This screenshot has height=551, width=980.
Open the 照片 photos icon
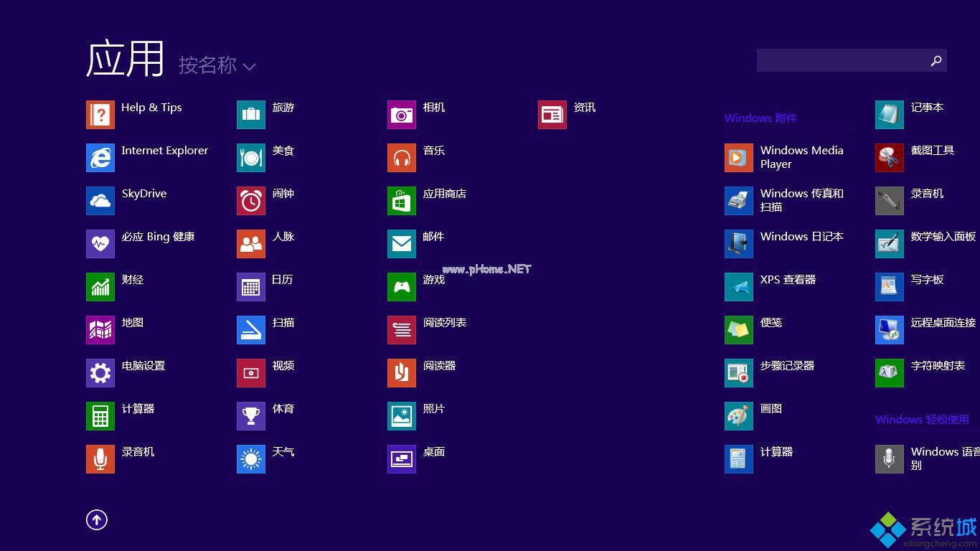pos(402,416)
